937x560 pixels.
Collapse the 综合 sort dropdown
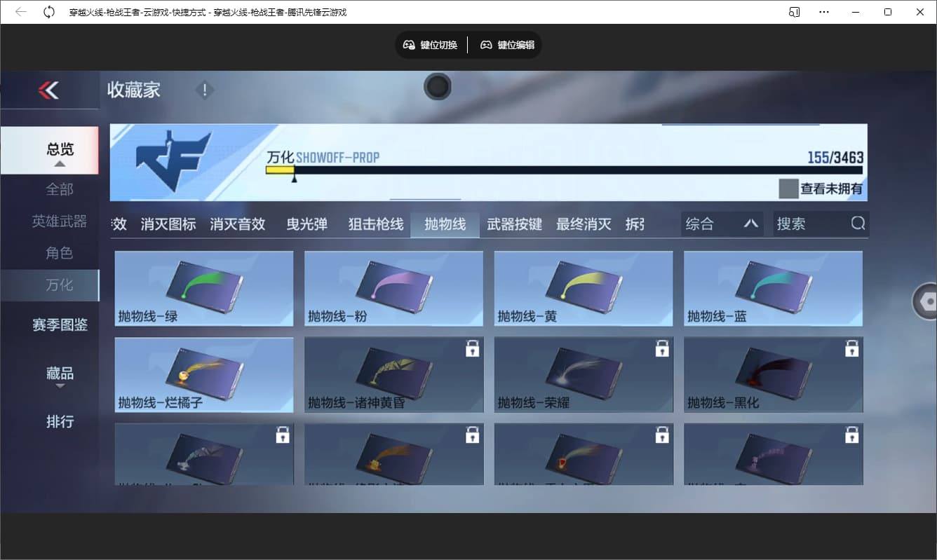pos(750,224)
